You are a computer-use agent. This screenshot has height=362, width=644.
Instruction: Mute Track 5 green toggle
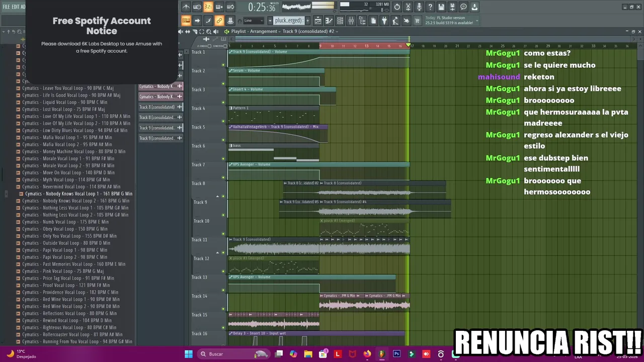click(223, 140)
